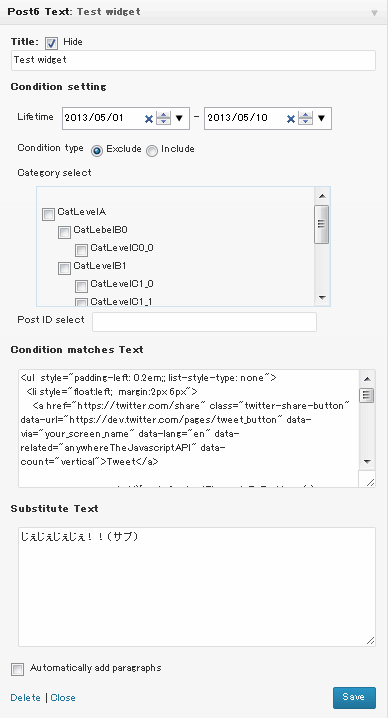Check the CatLevelB1 category
Viewport: 391px width, 718px height.
click(65, 268)
